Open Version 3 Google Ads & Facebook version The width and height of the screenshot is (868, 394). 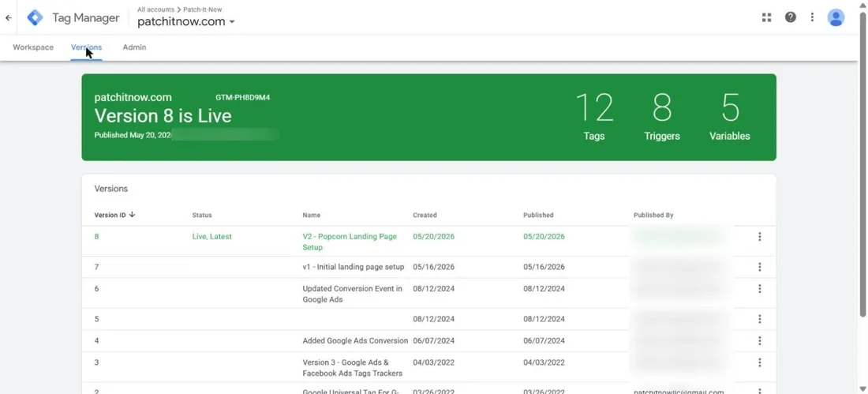click(352, 368)
